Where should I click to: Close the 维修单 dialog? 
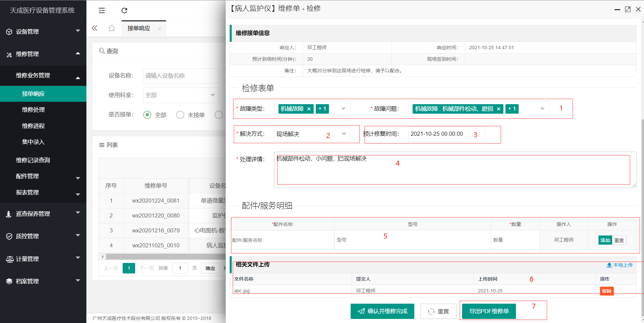coord(638,9)
